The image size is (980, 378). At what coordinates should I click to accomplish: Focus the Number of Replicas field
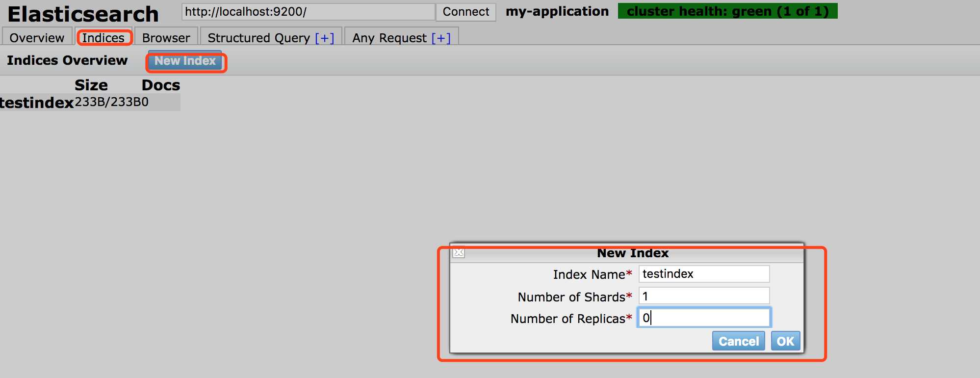tap(704, 318)
